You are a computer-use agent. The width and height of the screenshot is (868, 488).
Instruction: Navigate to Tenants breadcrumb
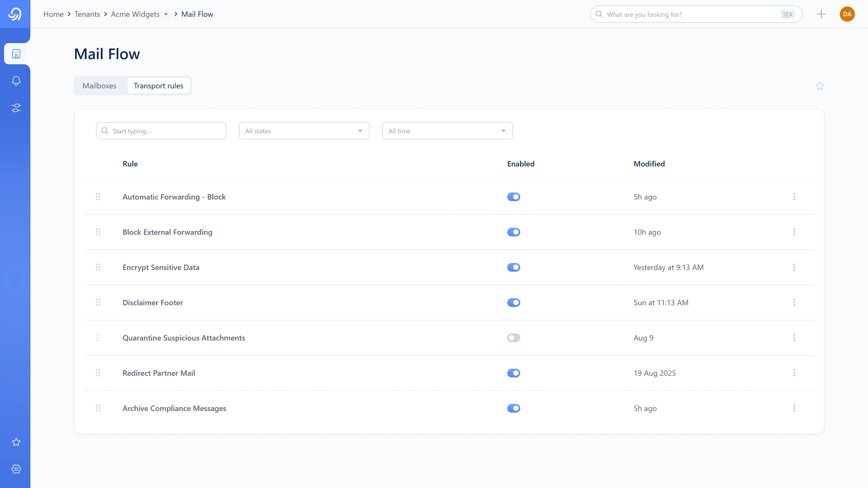[87, 14]
